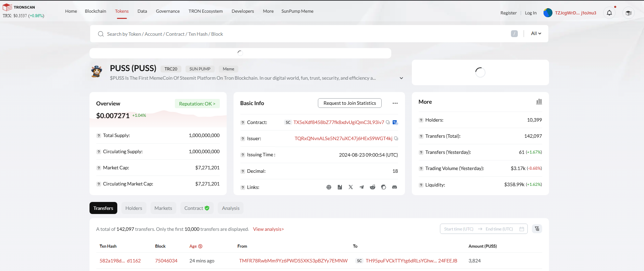
Task: Click the filter icon beside date range
Action: pos(537,229)
